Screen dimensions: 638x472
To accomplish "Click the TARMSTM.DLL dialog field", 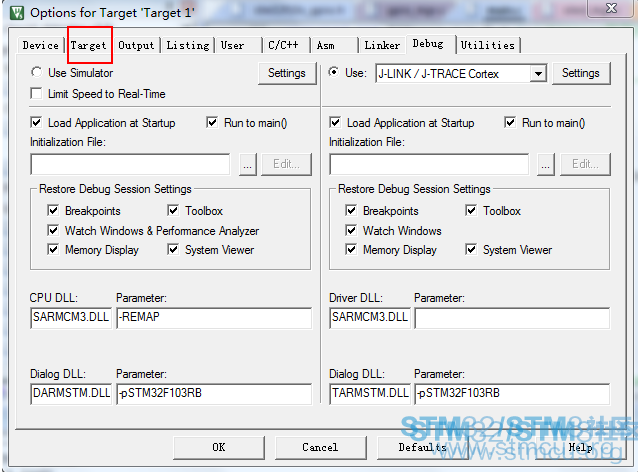I will (369, 393).
